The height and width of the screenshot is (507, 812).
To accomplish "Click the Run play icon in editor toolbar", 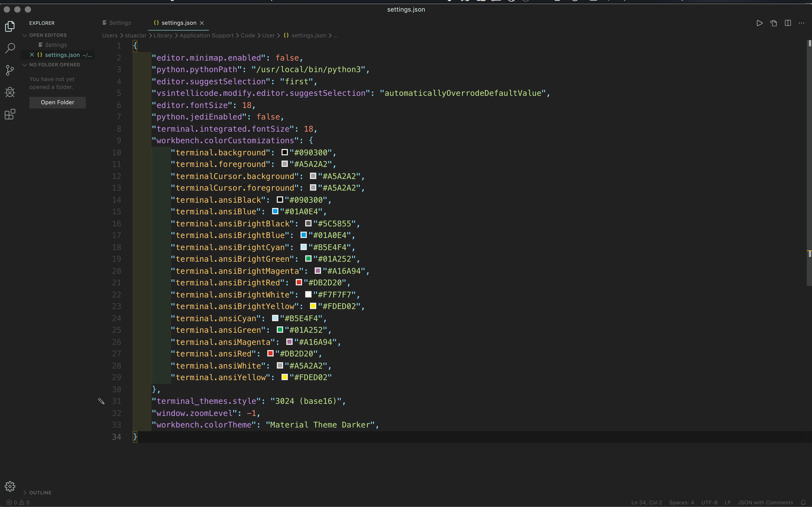I will pyautogui.click(x=759, y=23).
